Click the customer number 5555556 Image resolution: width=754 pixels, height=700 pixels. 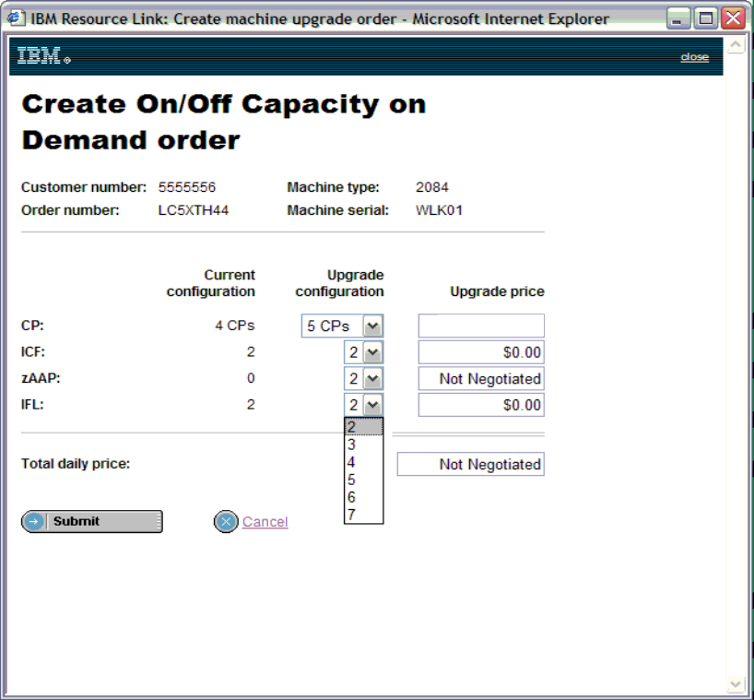coord(187,187)
